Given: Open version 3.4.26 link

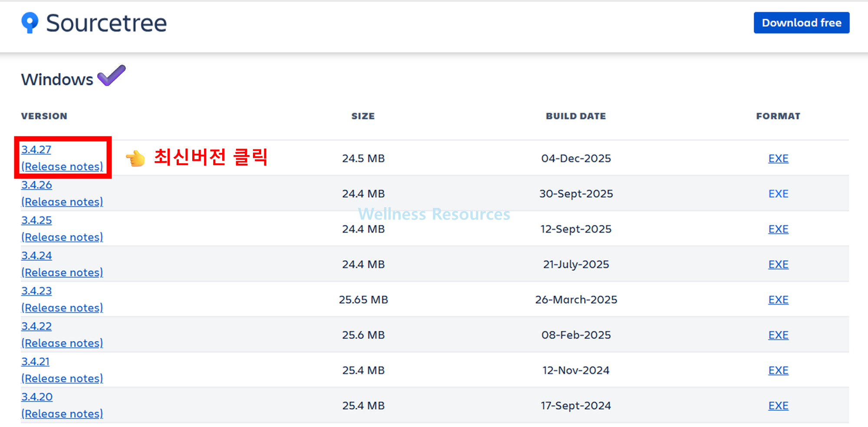Looking at the screenshot, I should tap(37, 185).
